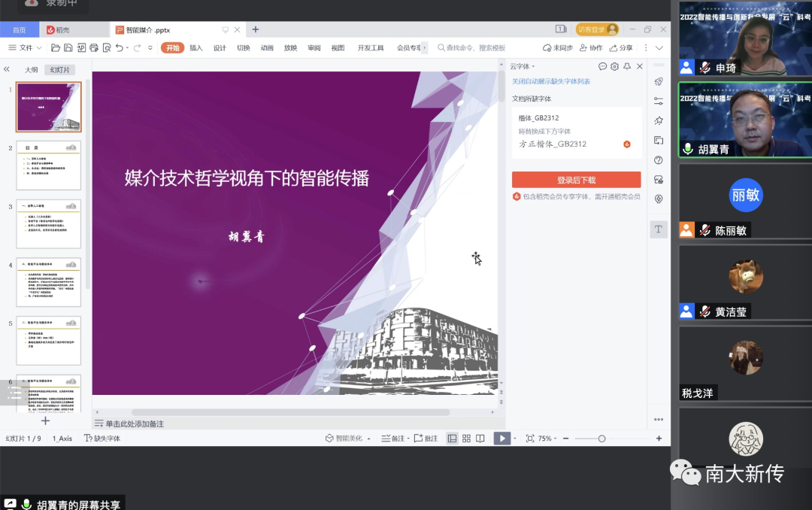The image size is (812, 510).
Task: Click the undo icon
Action: [120, 47]
